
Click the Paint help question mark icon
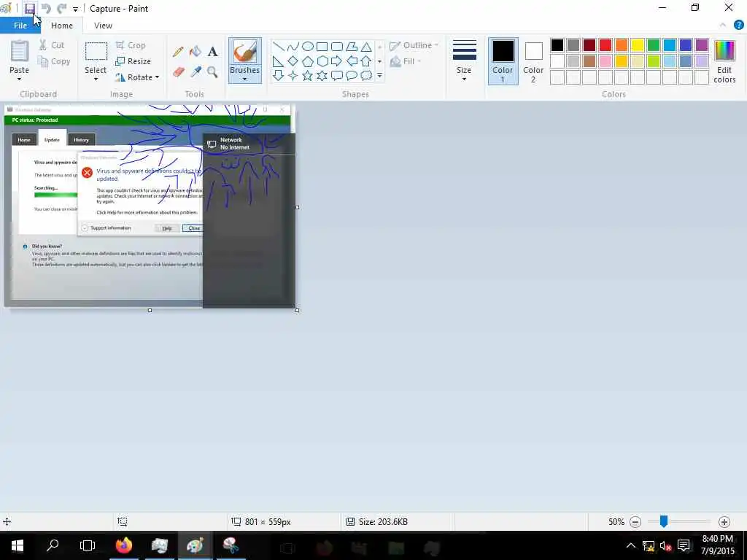[738, 26]
